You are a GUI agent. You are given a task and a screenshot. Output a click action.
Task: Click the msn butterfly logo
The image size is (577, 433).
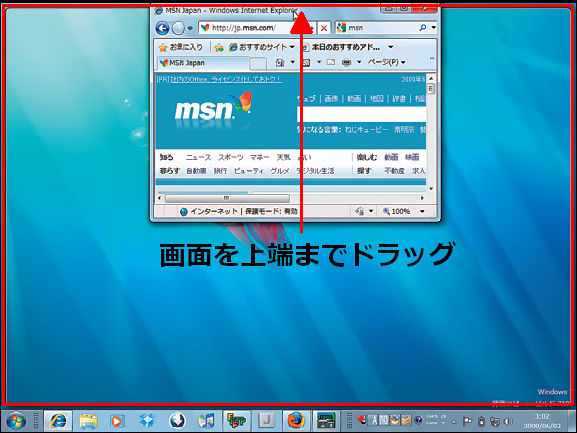pyautogui.click(x=213, y=107)
